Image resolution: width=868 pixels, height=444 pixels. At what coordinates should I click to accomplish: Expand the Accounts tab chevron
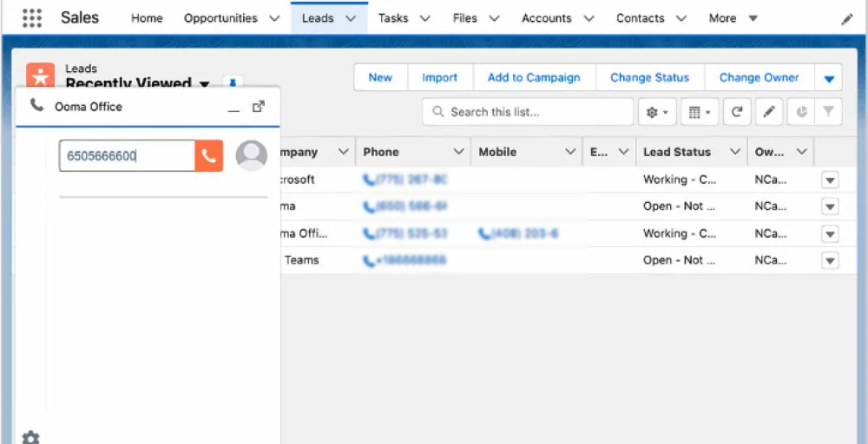[589, 19]
